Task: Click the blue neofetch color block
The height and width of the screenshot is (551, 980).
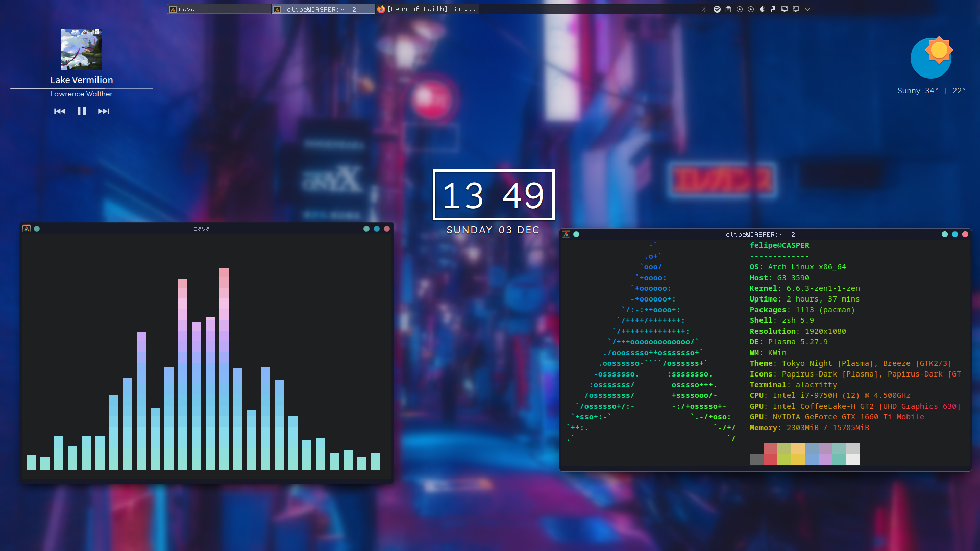Action: [812, 454]
